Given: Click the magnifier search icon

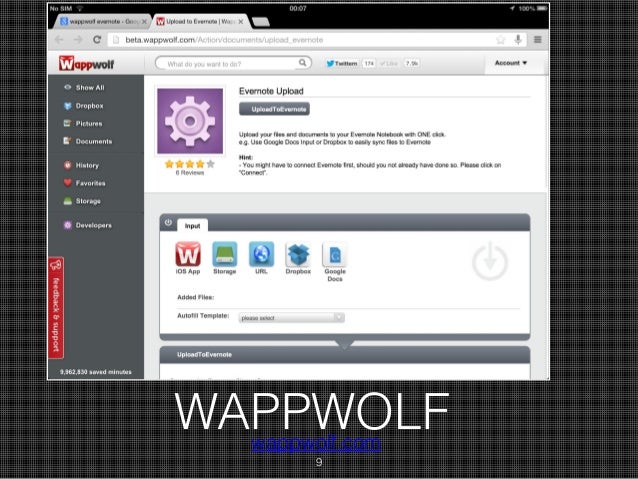Looking at the screenshot, I should tap(302, 63).
